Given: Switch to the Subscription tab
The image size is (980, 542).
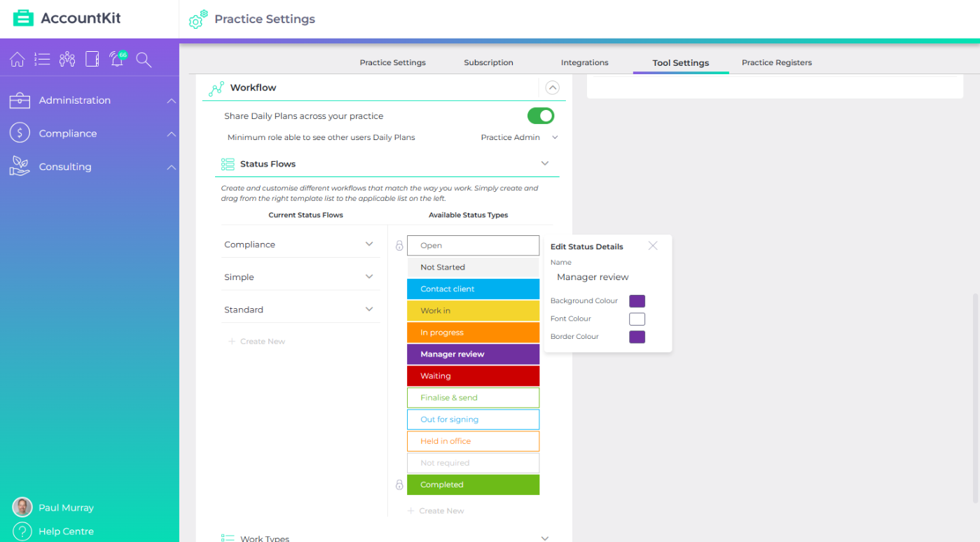Looking at the screenshot, I should point(488,62).
